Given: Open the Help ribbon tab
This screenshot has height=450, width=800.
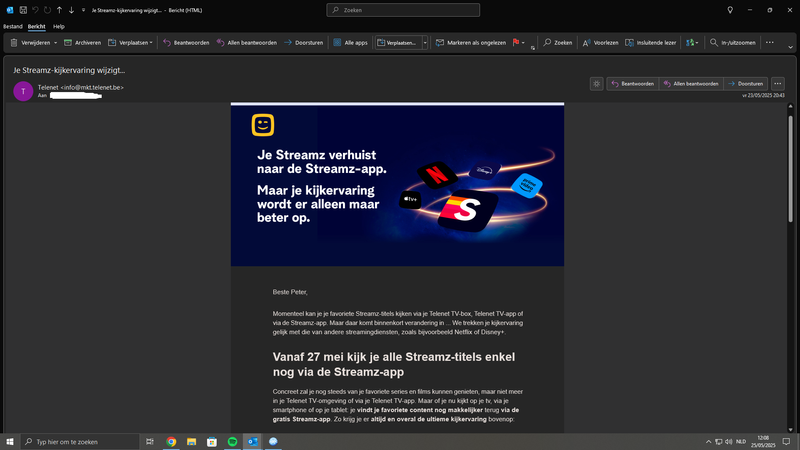Looking at the screenshot, I should pos(59,27).
